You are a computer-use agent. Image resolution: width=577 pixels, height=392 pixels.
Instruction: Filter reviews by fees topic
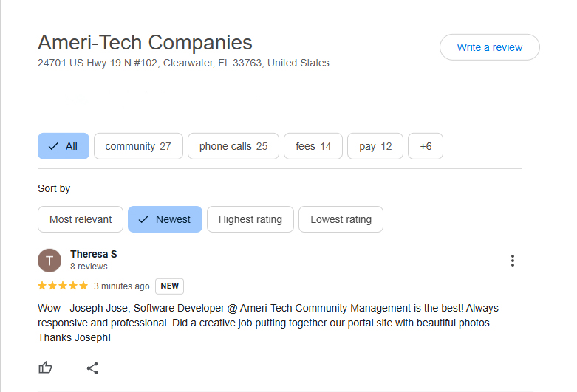coord(313,146)
